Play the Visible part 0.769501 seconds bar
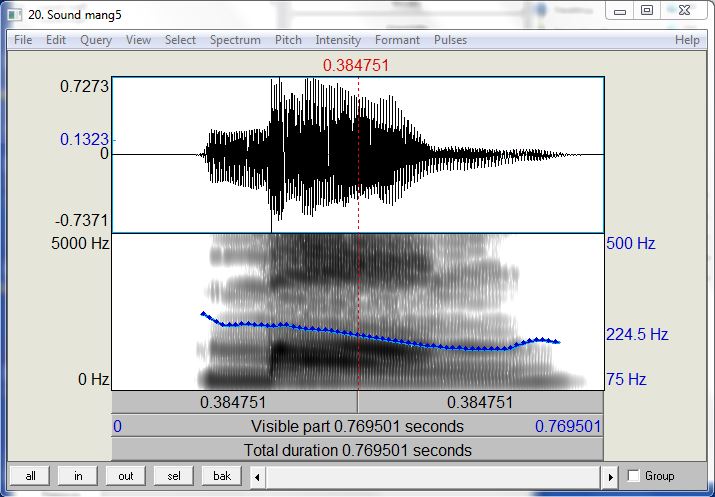Viewport: 715px width, 497px height. pyautogui.click(x=358, y=426)
